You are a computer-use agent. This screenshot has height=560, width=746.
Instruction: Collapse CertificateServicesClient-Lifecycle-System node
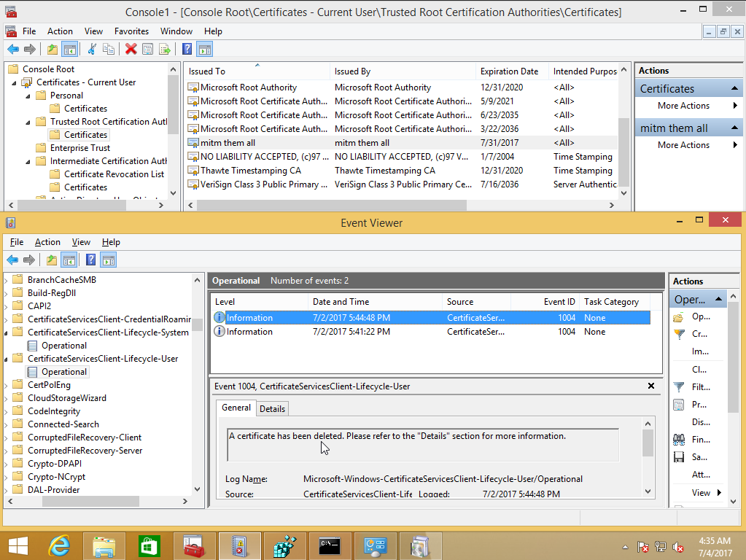[6, 333]
